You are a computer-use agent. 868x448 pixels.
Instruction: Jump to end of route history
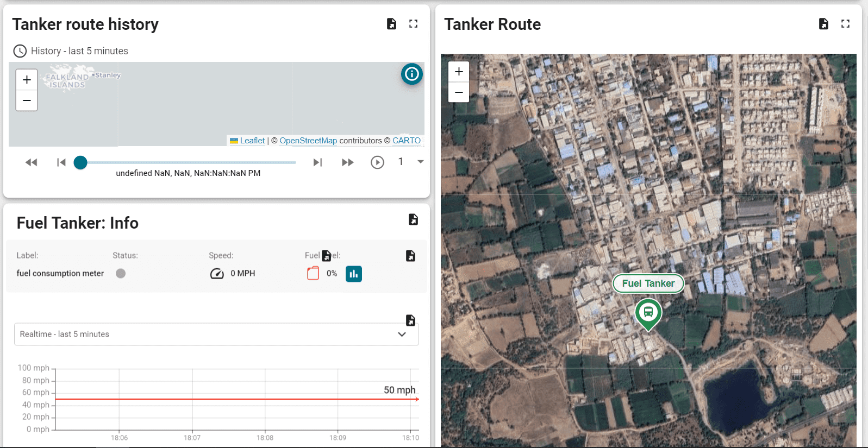click(x=318, y=162)
